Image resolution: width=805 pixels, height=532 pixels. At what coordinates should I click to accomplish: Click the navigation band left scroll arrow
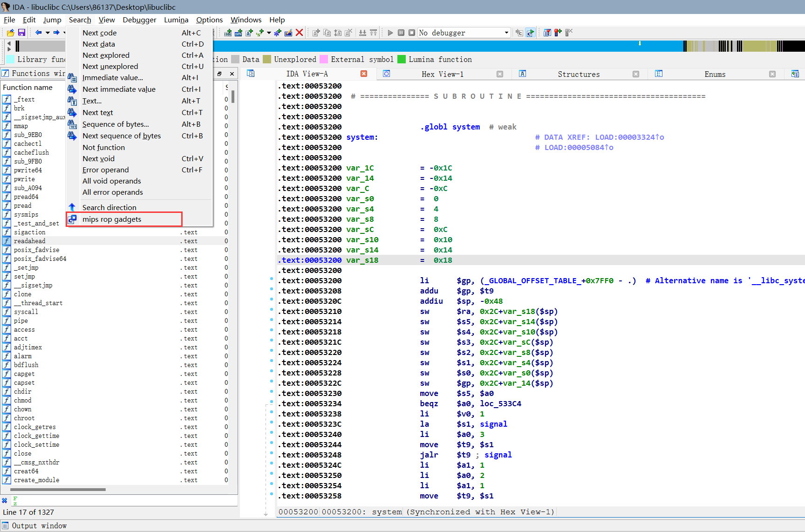[9, 43]
